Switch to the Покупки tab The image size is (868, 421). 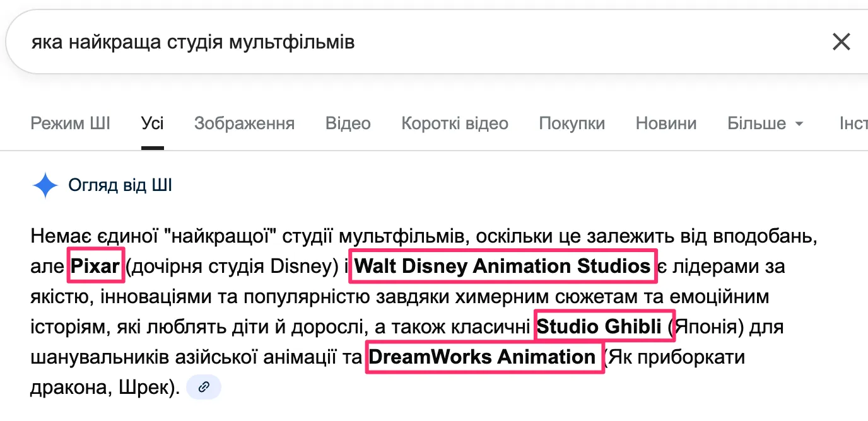click(572, 124)
